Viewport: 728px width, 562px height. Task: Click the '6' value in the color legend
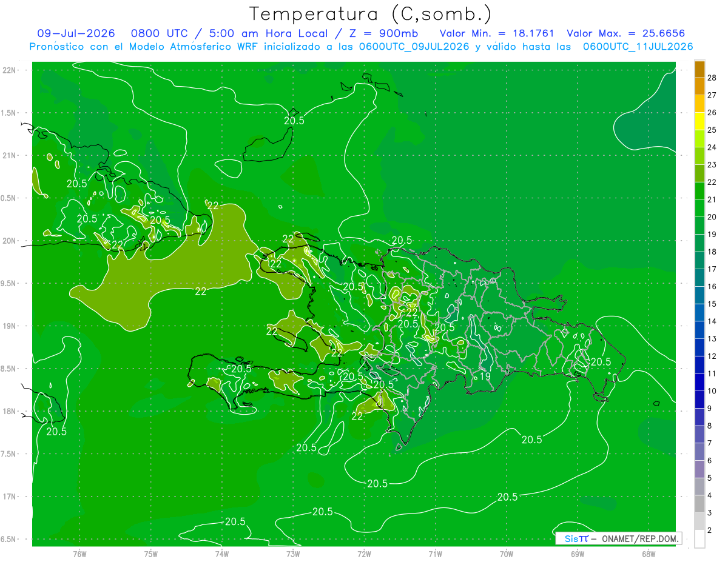(x=710, y=461)
